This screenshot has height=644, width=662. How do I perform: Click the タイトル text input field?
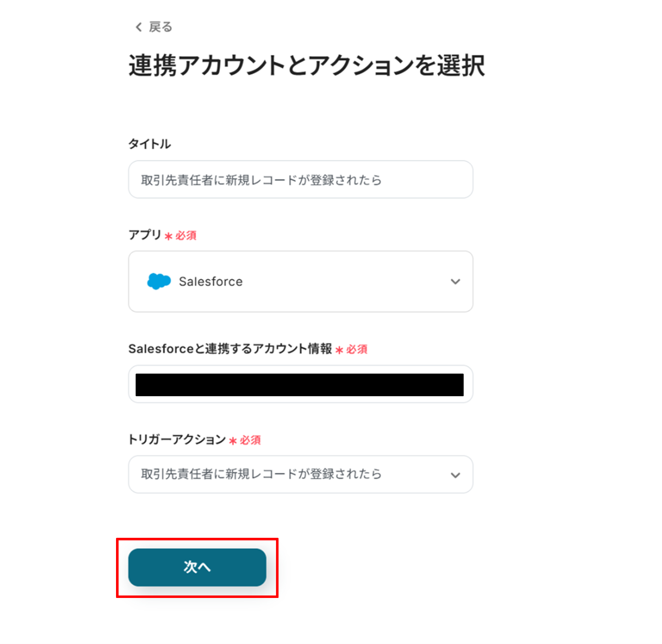point(300,180)
